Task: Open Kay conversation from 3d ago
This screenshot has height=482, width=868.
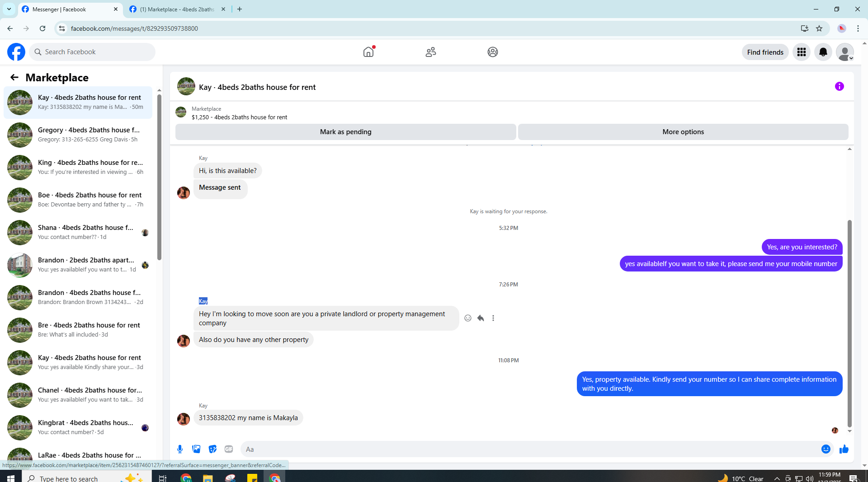Action: click(78, 362)
